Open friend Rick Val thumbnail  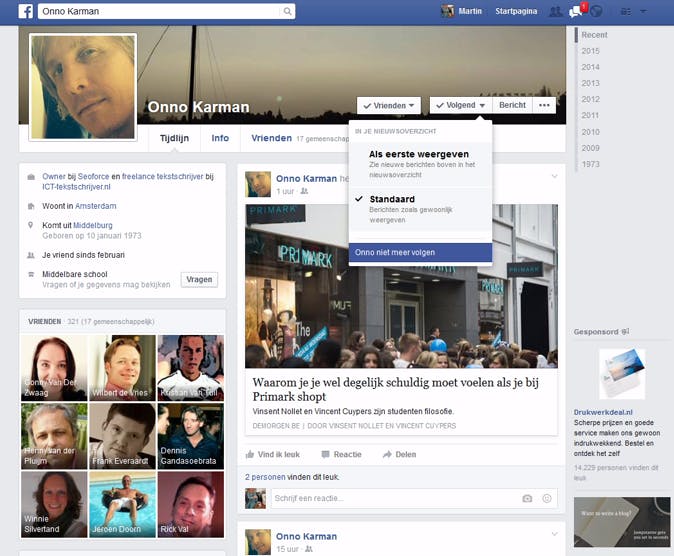click(x=191, y=504)
